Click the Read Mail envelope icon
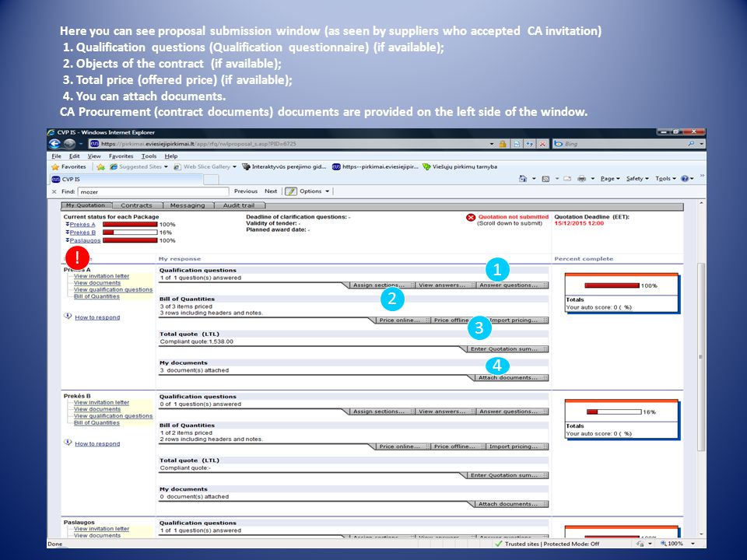Viewport: 747px width, 560px height. point(567,179)
